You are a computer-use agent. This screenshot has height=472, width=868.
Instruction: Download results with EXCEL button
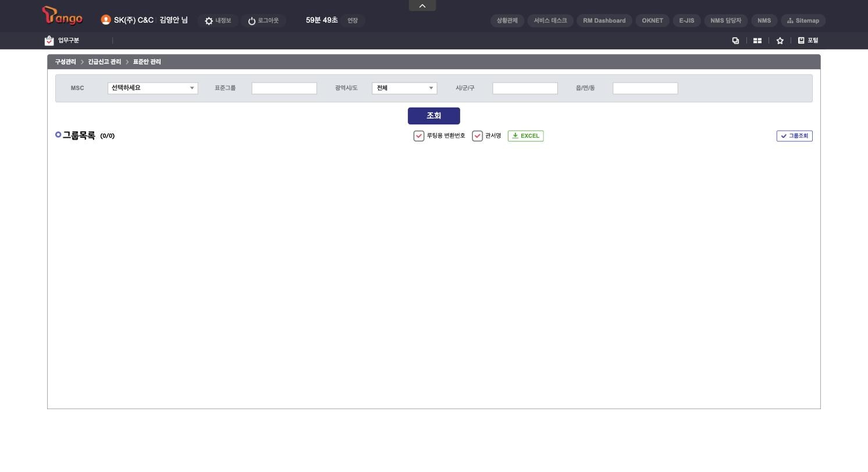tap(526, 136)
